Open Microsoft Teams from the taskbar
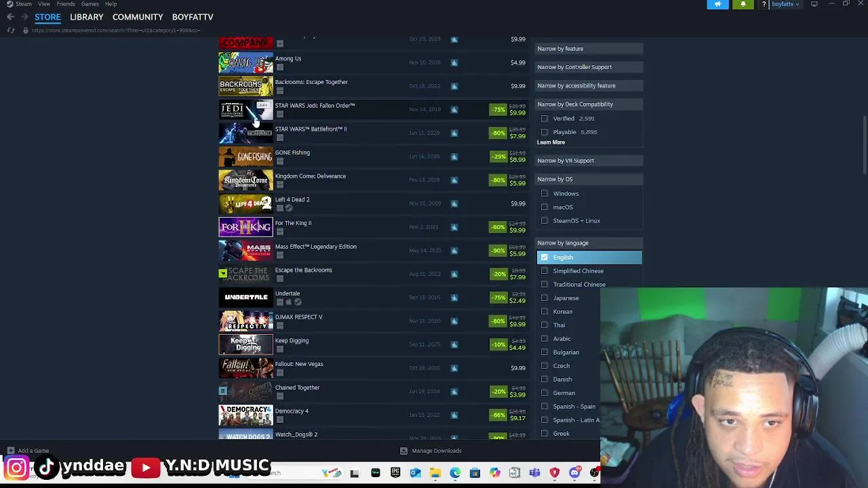This screenshot has height=488, width=868. coord(534,473)
